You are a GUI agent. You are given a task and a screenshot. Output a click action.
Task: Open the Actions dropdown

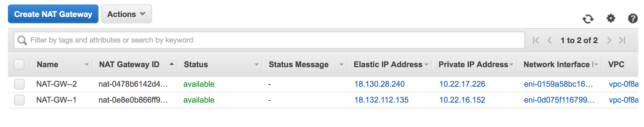tap(126, 14)
